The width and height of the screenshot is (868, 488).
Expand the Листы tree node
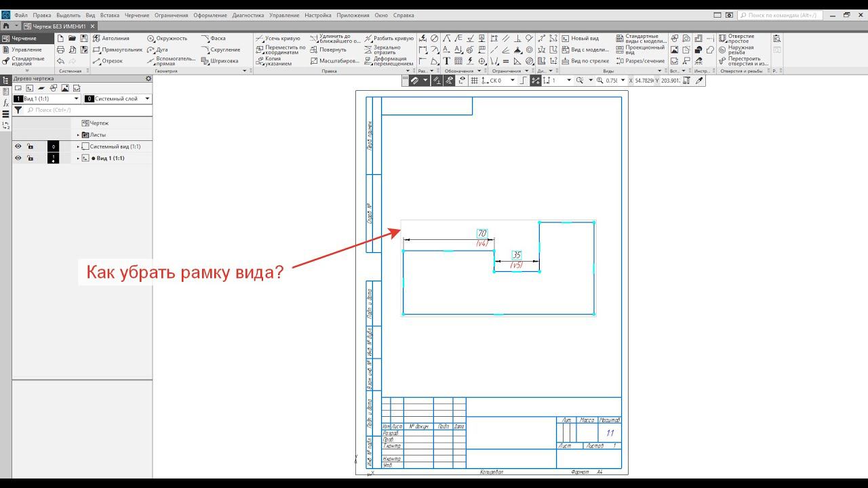[x=78, y=135]
